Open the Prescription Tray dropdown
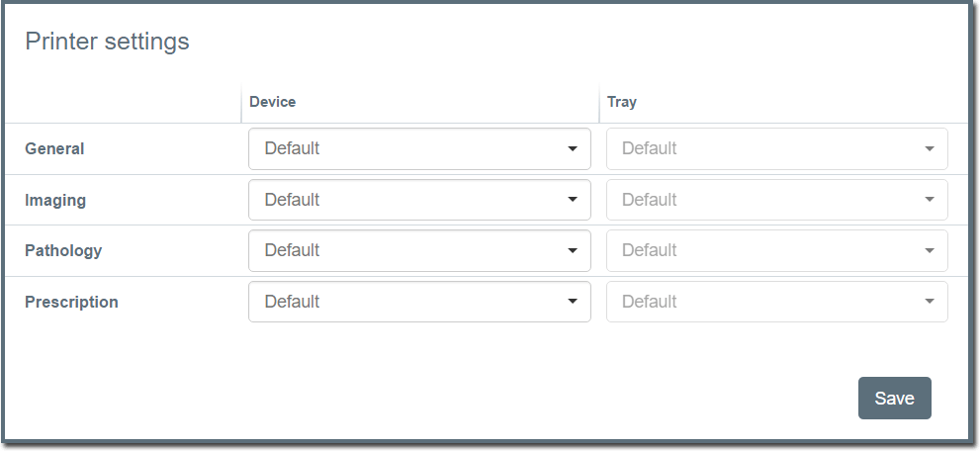Image resolution: width=980 pixels, height=451 pixels. coord(776,302)
